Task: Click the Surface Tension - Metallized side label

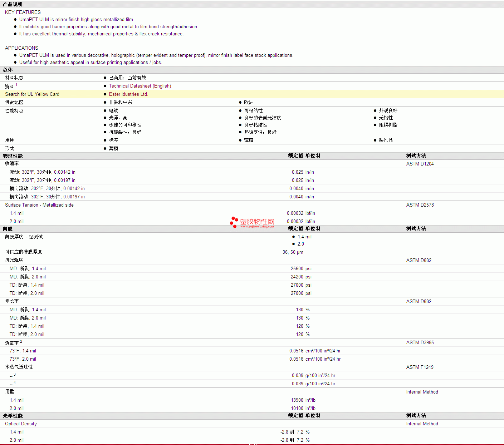Action: (x=39, y=205)
